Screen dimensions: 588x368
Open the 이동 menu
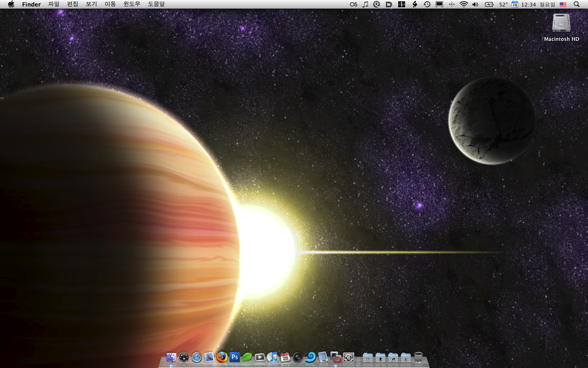coord(110,4)
